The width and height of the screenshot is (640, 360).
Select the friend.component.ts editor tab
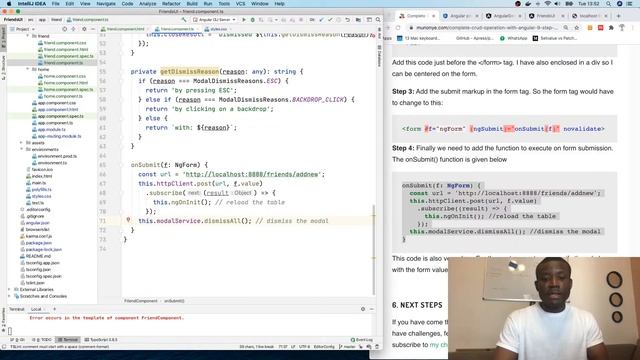click(176, 29)
